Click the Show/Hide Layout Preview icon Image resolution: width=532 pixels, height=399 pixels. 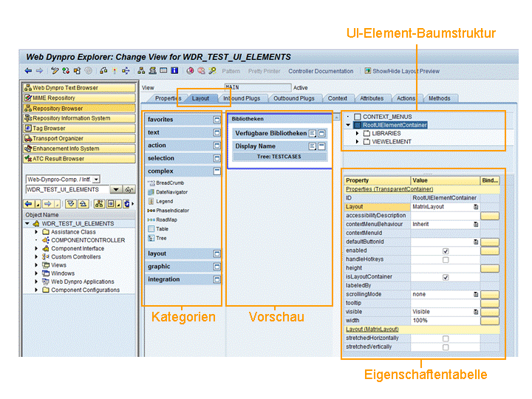coord(366,71)
